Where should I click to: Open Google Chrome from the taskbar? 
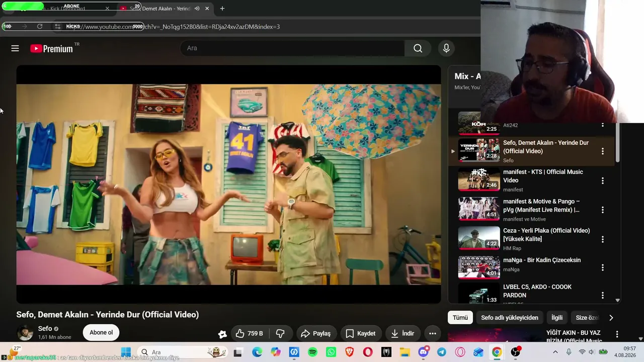497,352
